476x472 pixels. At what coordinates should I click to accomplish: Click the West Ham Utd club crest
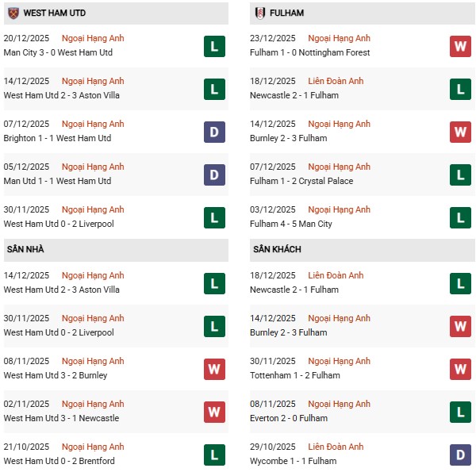point(13,13)
